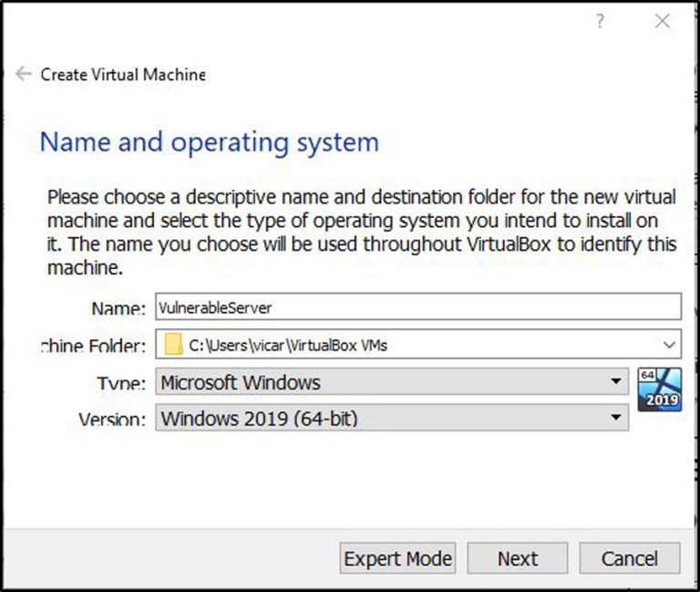
Task: Click the Windows 2019 64-bit OS icon
Action: point(659,389)
